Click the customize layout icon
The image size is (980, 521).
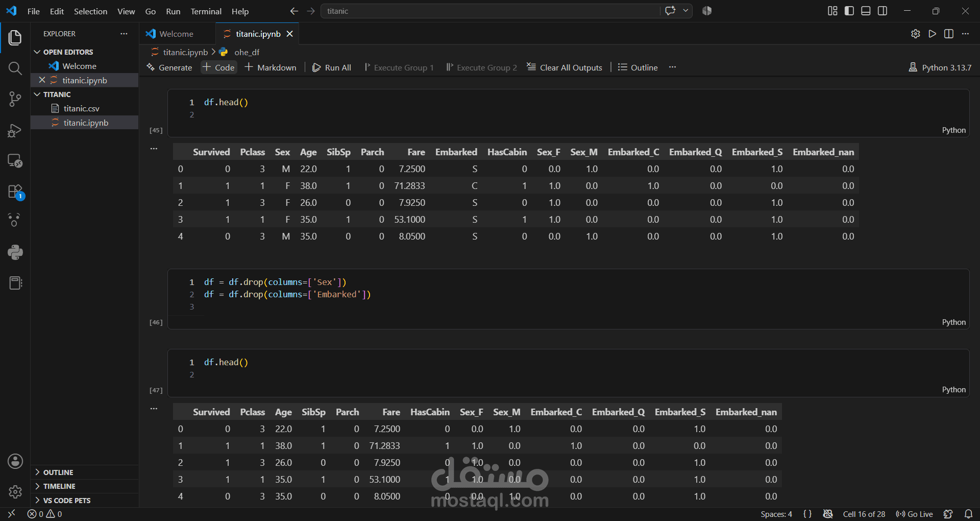click(832, 11)
